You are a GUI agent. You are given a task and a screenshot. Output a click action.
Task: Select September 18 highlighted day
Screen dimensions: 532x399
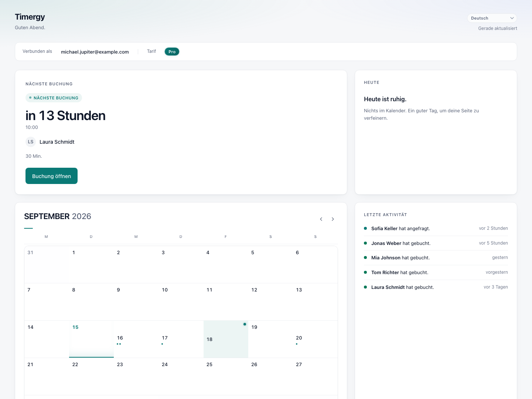[226, 339]
